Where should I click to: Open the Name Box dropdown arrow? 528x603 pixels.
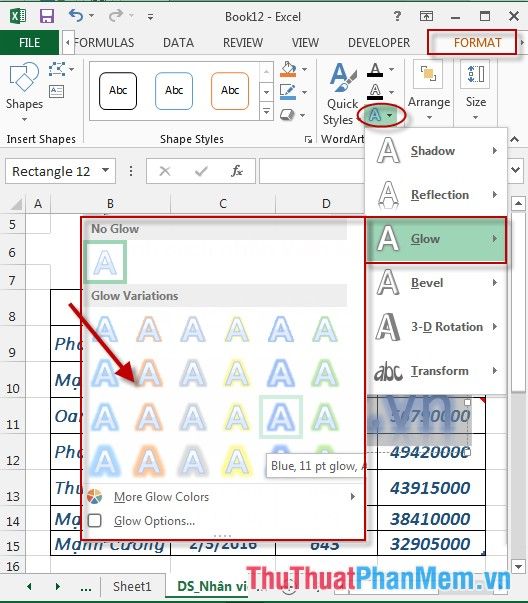pos(105,170)
